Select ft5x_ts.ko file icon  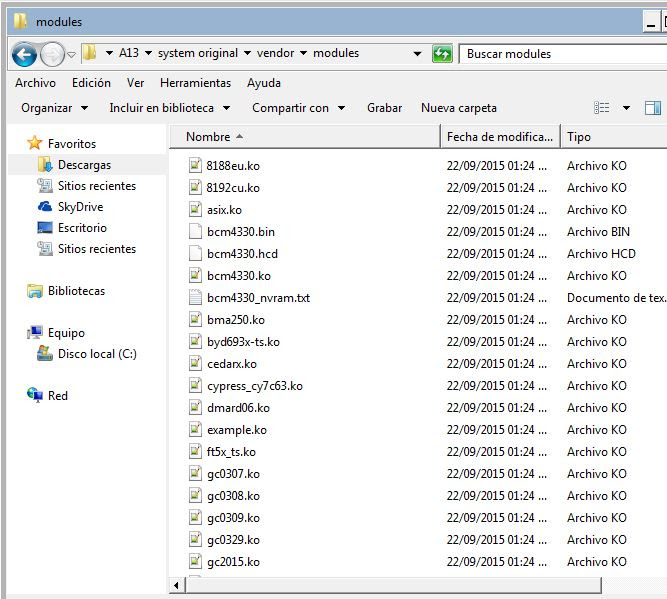coord(195,451)
